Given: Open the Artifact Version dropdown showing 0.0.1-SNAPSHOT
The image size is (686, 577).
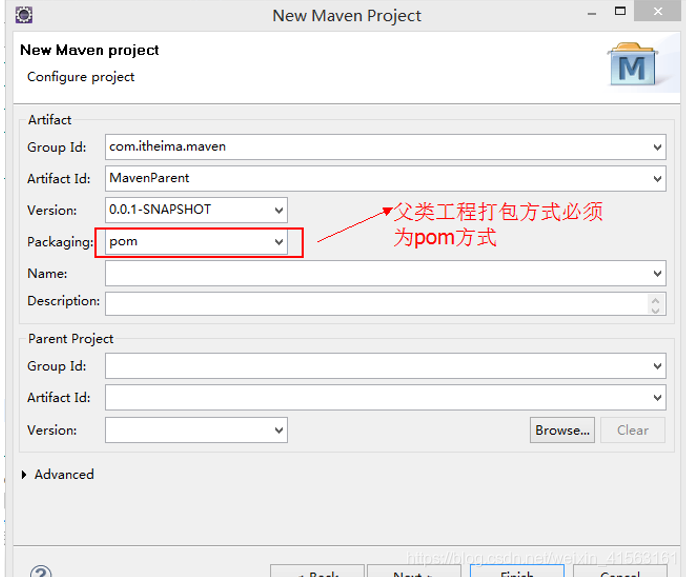Looking at the screenshot, I should click(x=279, y=210).
